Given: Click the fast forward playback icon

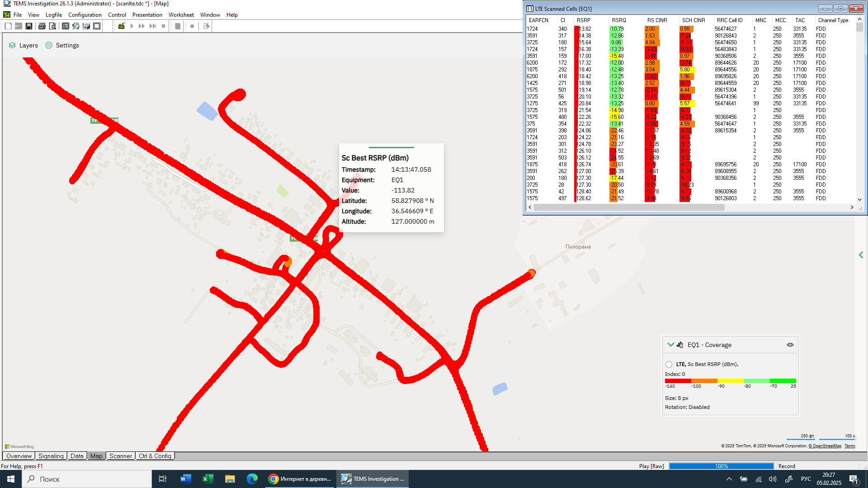Looking at the screenshot, I should tap(142, 26).
